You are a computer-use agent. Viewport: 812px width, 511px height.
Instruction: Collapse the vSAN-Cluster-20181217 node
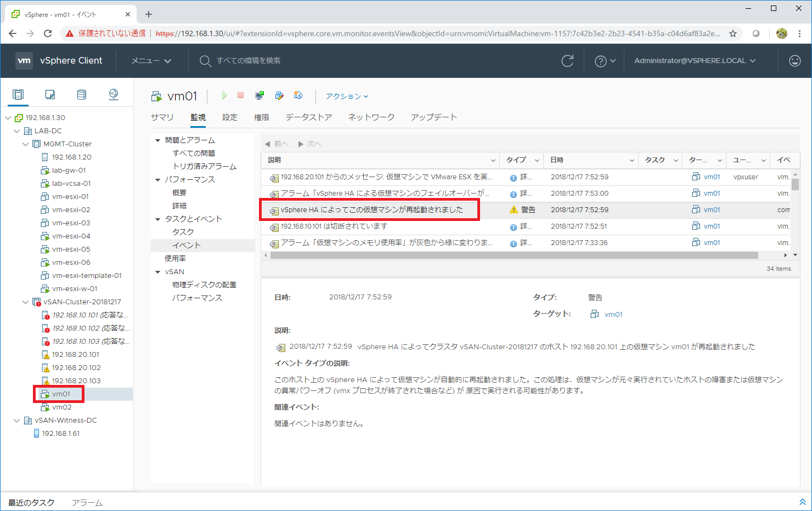point(26,302)
